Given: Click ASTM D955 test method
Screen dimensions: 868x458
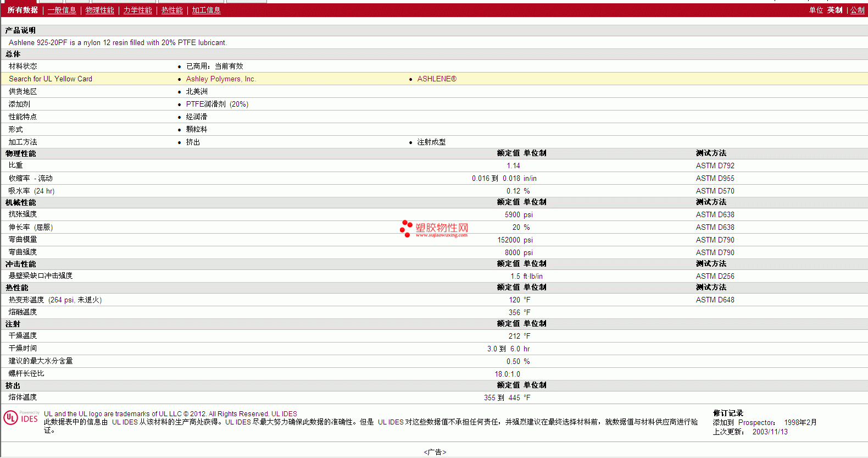Looking at the screenshot, I should (715, 179).
